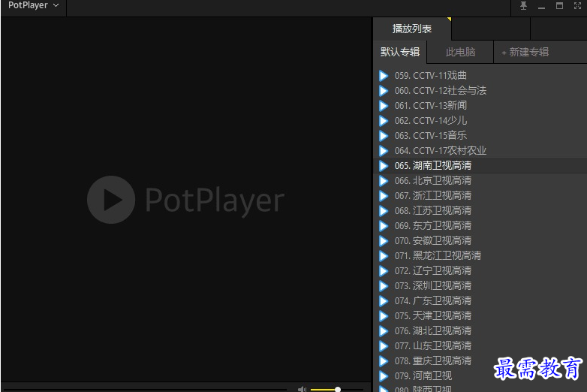Adjust the yellow volume slider
The image size is (587, 392).
[336, 390]
